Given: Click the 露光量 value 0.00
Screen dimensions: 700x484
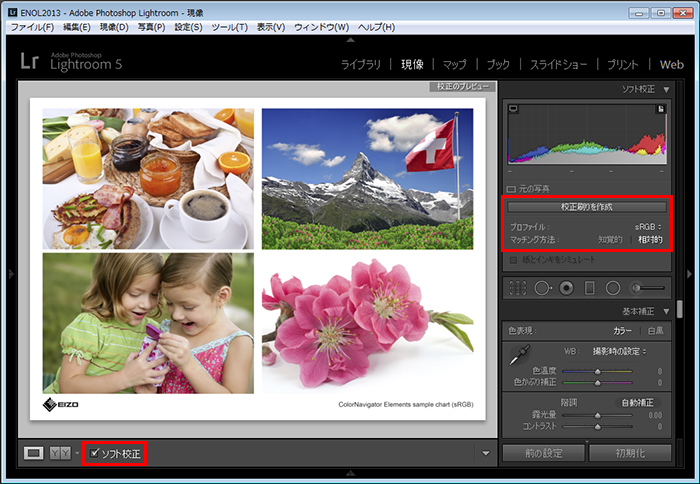Looking at the screenshot, I should (x=655, y=415).
